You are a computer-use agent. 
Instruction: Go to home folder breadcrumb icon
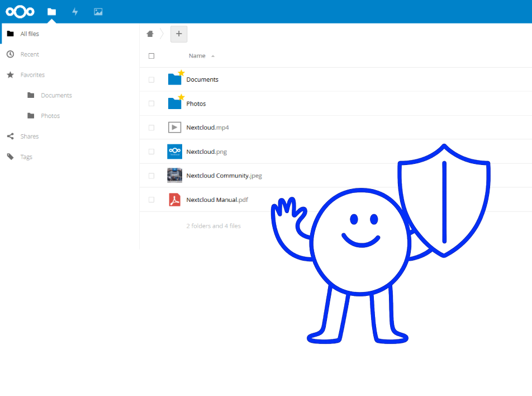point(150,34)
